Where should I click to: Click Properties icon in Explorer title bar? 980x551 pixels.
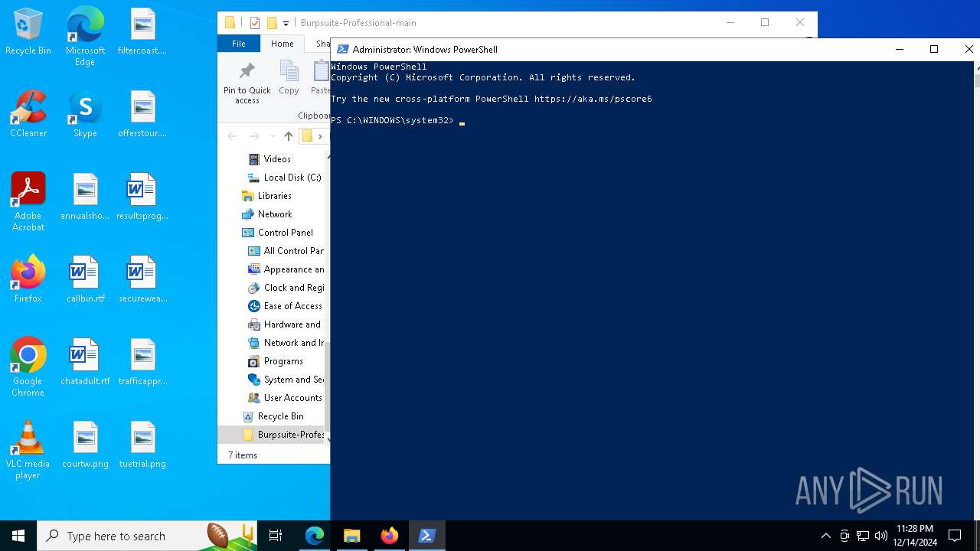[x=256, y=23]
